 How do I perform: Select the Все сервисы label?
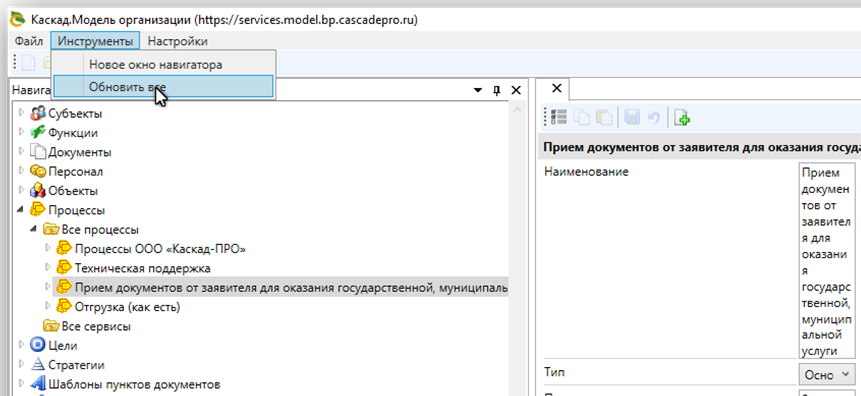pyautogui.click(x=96, y=327)
